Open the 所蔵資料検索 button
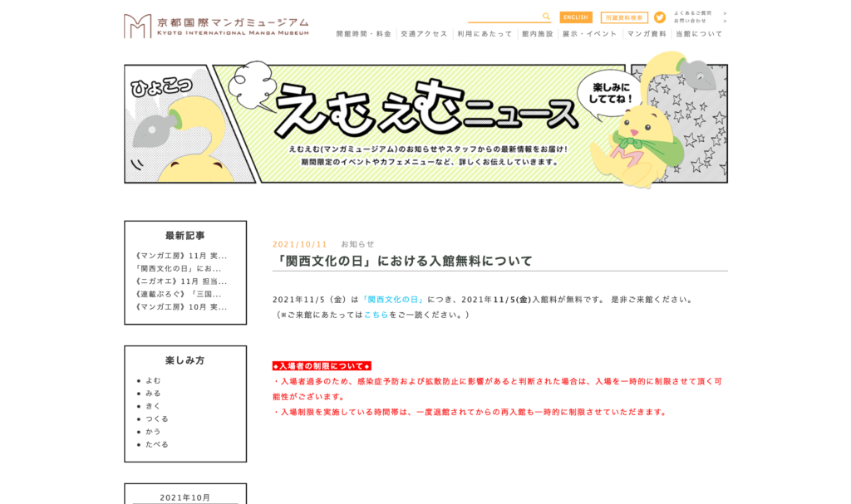851x504 pixels. [x=624, y=17]
